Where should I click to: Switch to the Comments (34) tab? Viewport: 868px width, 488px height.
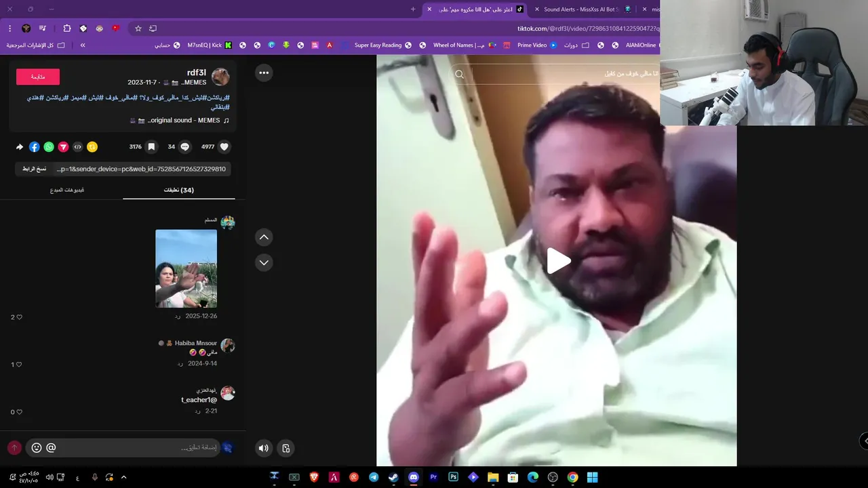(x=179, y=190)
